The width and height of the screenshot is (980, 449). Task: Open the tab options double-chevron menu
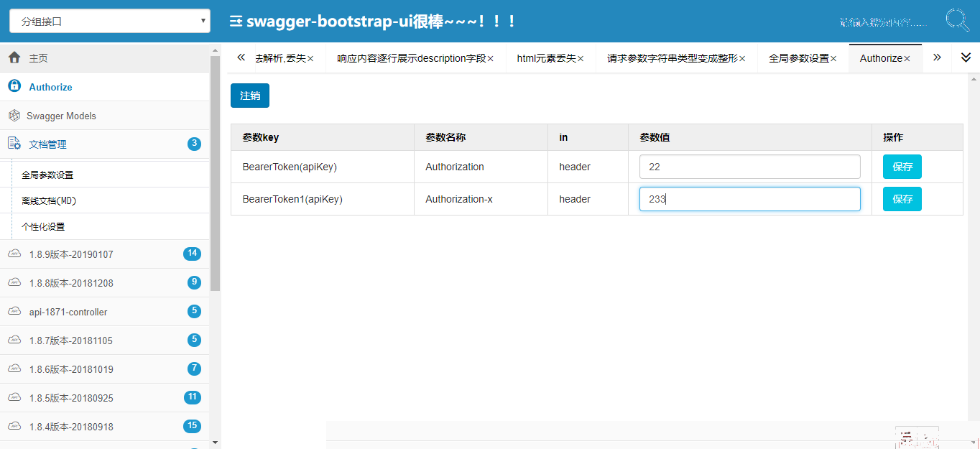(x=966, y=57)
